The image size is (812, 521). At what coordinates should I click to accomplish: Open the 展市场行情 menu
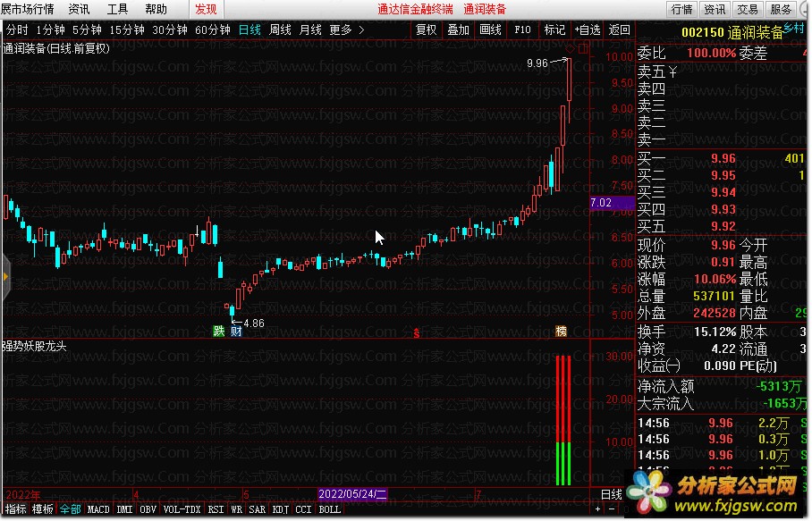[x=28, y=9]
